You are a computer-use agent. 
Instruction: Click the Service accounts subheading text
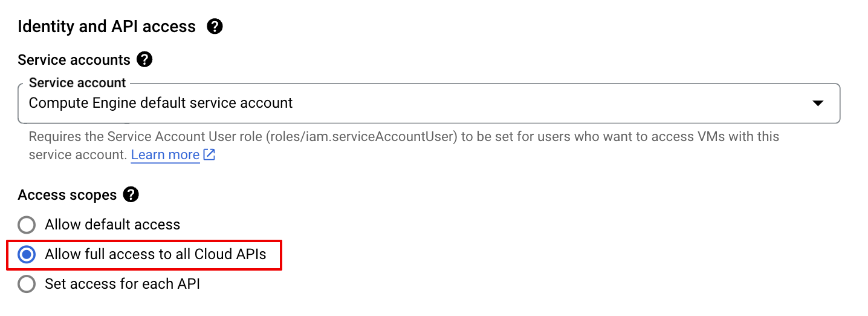coord(74,60)
